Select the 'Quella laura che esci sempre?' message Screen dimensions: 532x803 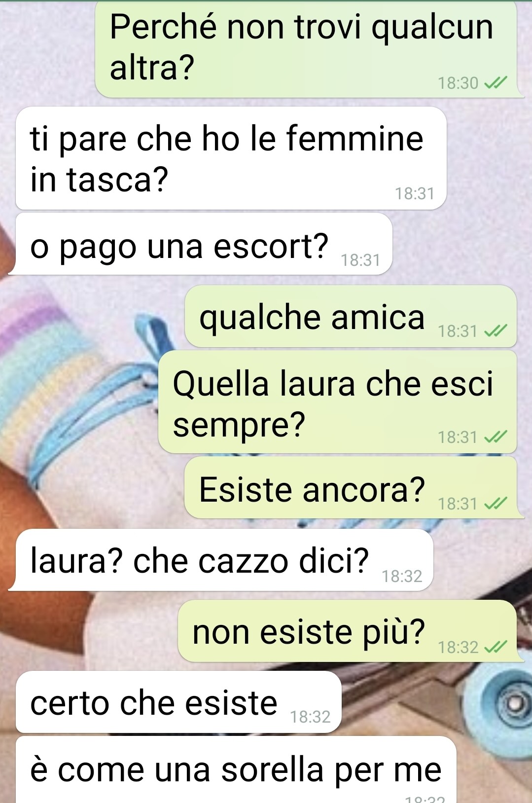pyautogui.click(x=337, y=402)
